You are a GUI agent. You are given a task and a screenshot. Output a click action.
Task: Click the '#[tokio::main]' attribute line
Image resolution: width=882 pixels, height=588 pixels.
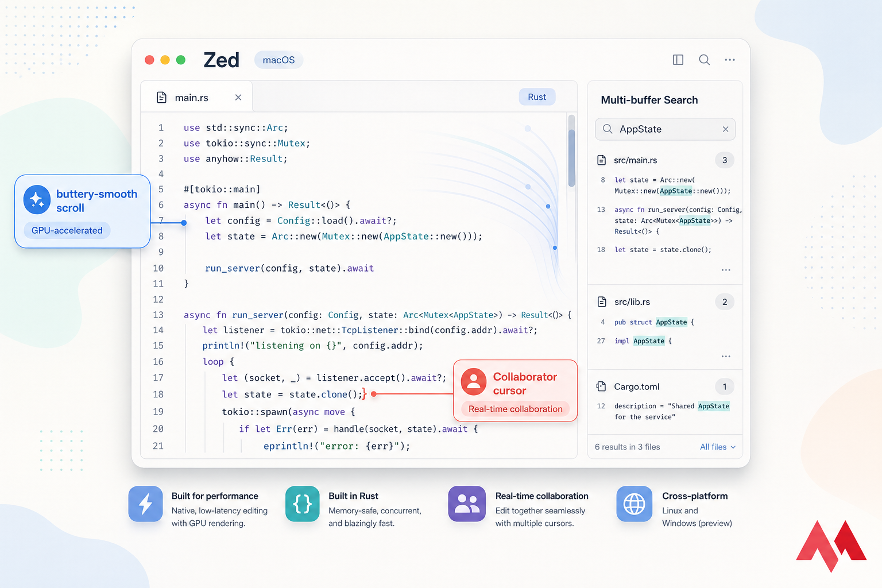click(222, 189)
